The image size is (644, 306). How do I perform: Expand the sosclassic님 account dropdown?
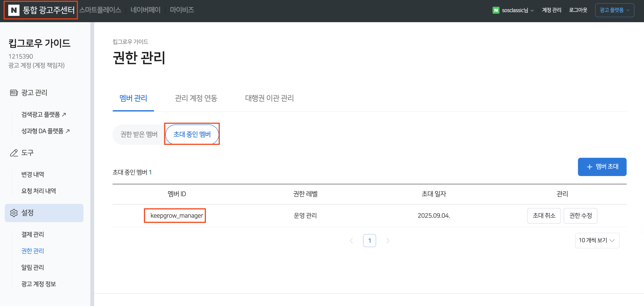pos(518,10)
